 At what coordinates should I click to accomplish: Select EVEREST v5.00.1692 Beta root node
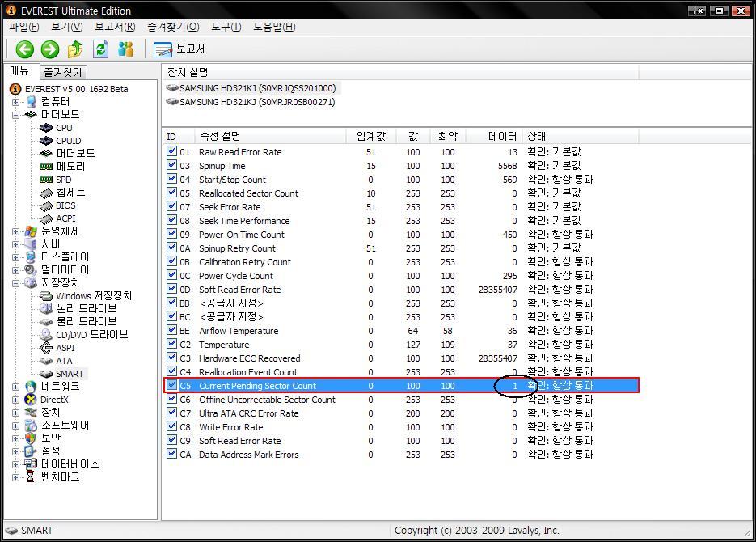click(x=76, y=89)
